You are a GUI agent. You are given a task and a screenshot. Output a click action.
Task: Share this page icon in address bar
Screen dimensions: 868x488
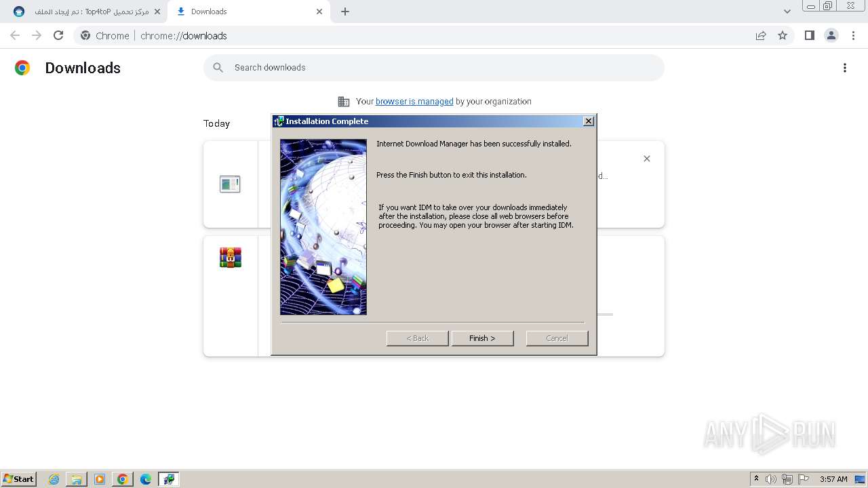[761, 35]
